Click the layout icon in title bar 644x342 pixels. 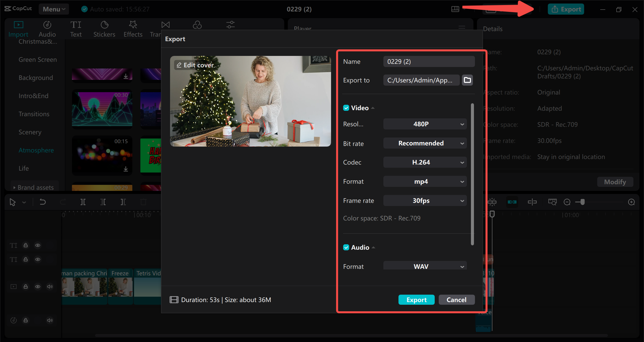(455, 9)
